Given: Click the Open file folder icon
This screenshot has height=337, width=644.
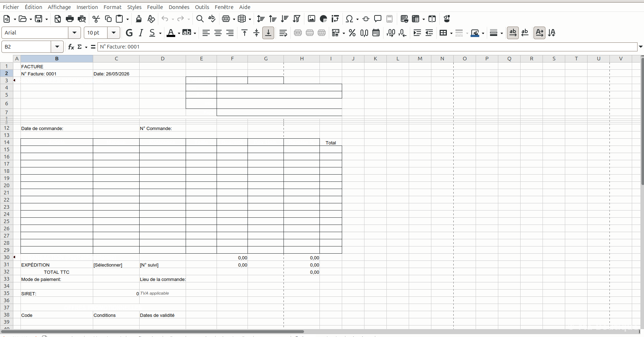Looking at the screenshot, I should click(x=23, y=19).
